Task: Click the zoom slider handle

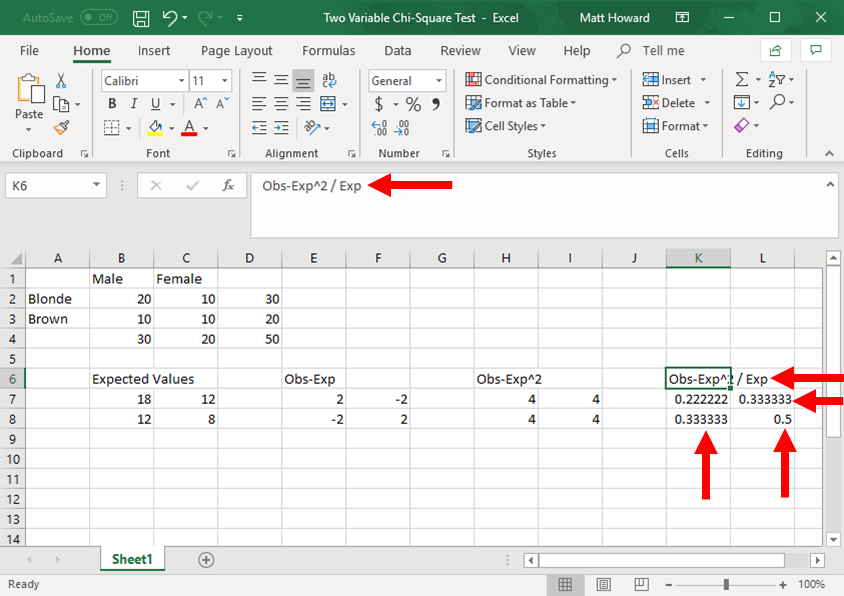Action: [x=726, y=585]
